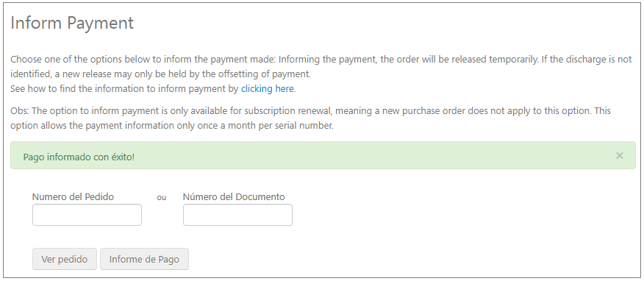Screen dimensions: 644x281
Task: Click the "Inform Payment" heading
Action: 72,23
